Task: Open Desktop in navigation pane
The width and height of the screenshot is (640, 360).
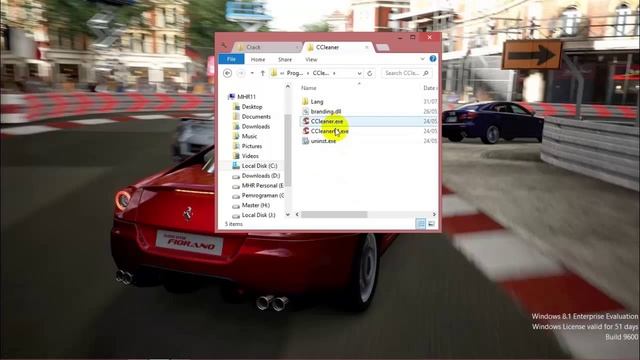Action: pos(252,107)
